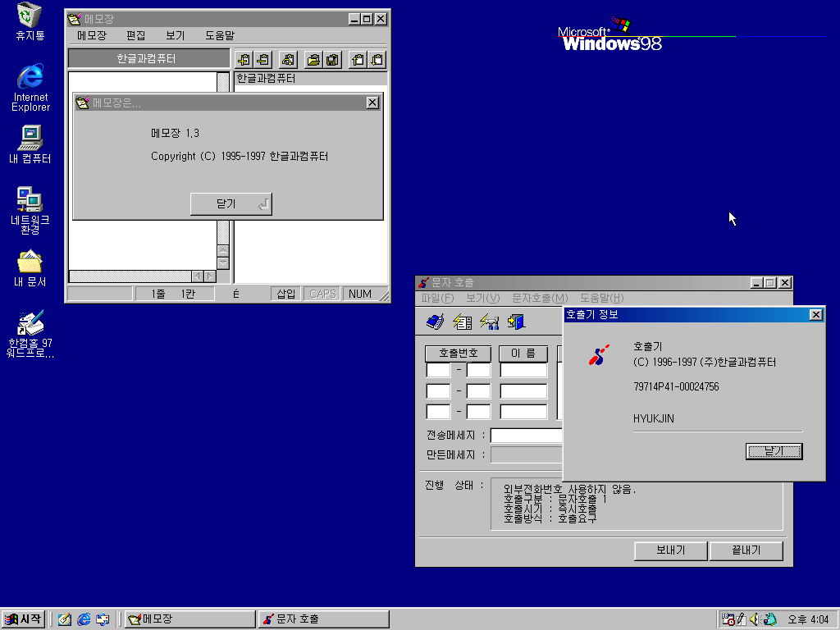Click the move memo up arrow icon
The width and height of the screenshot is (840, 630).
click(x=358, y=59)
